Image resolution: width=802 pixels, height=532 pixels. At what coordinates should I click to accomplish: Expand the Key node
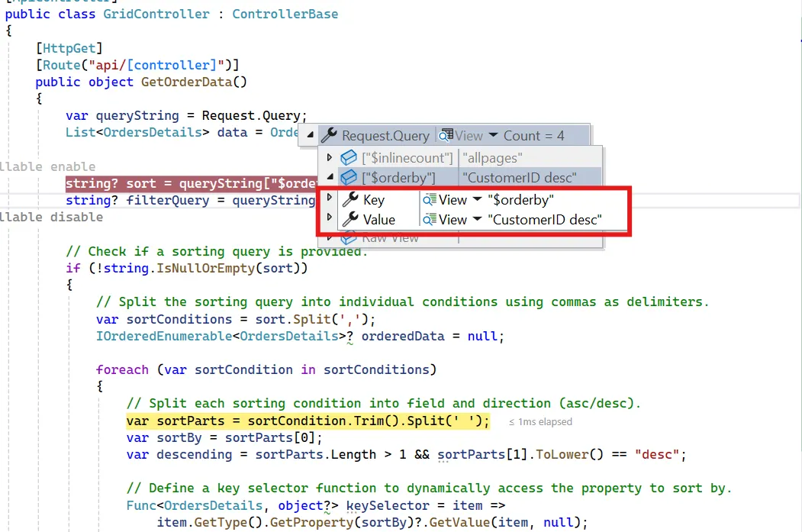(329, 199)
